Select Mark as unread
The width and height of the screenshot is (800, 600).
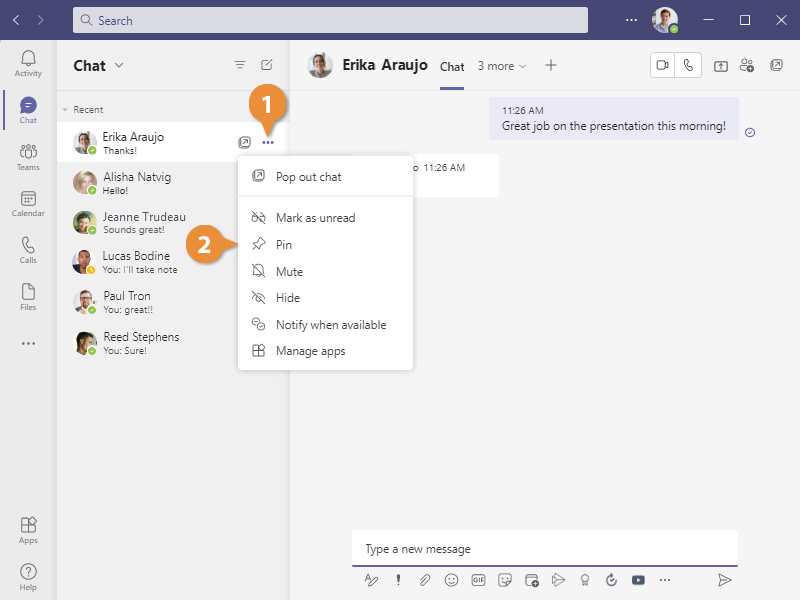pyautogui.click(x=326, y=218)
